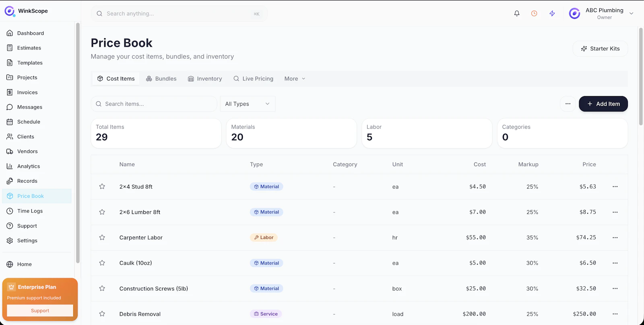Open row actions for Carpenter Labor
644x325 pixels.
pyautogui.click(x=615, y=237)
